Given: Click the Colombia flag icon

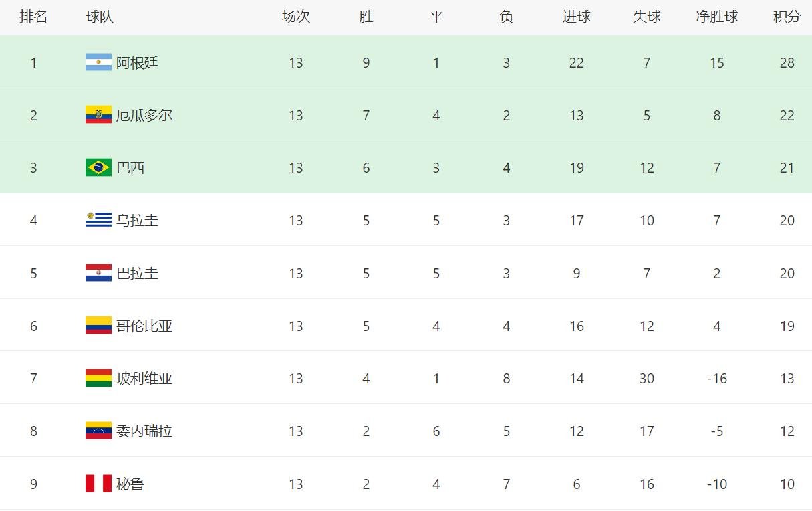Looking at the screenshot, I should pos(98,326).
